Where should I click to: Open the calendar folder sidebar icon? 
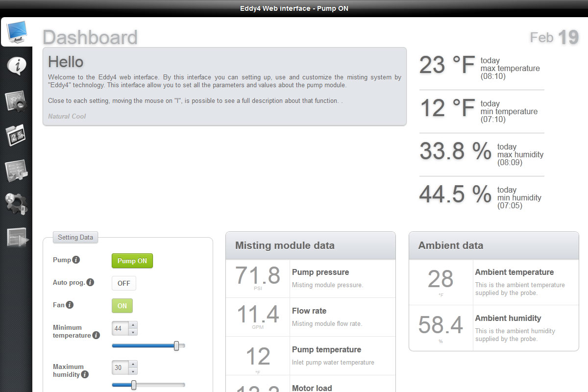[x=17, y=135]
